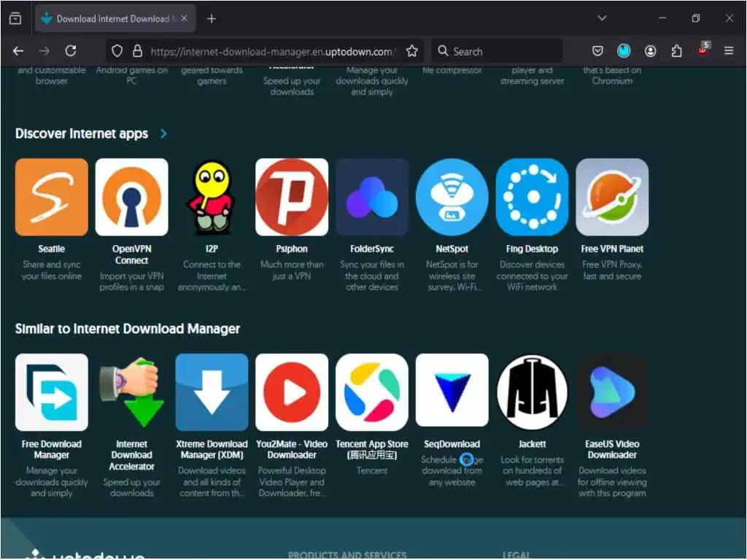Select the Download Internet Download tab

pos(115,18)
